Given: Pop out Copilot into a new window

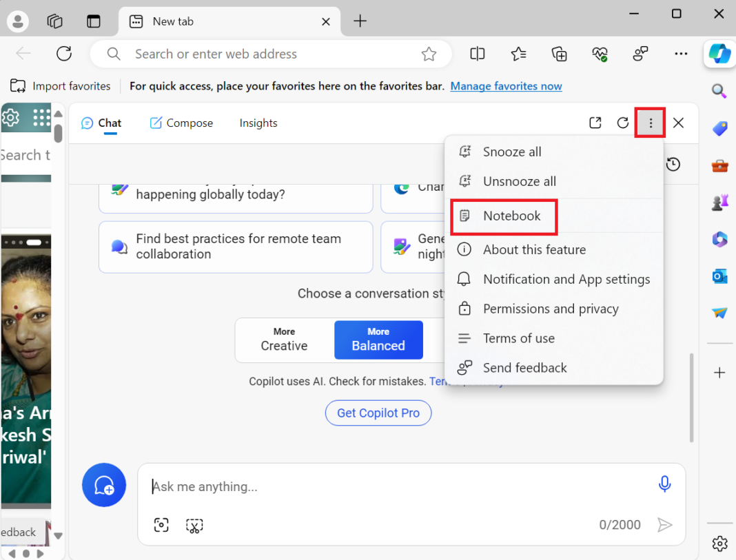Looking at the screenshot, I should pyautogui.click(x=595, y=122).
